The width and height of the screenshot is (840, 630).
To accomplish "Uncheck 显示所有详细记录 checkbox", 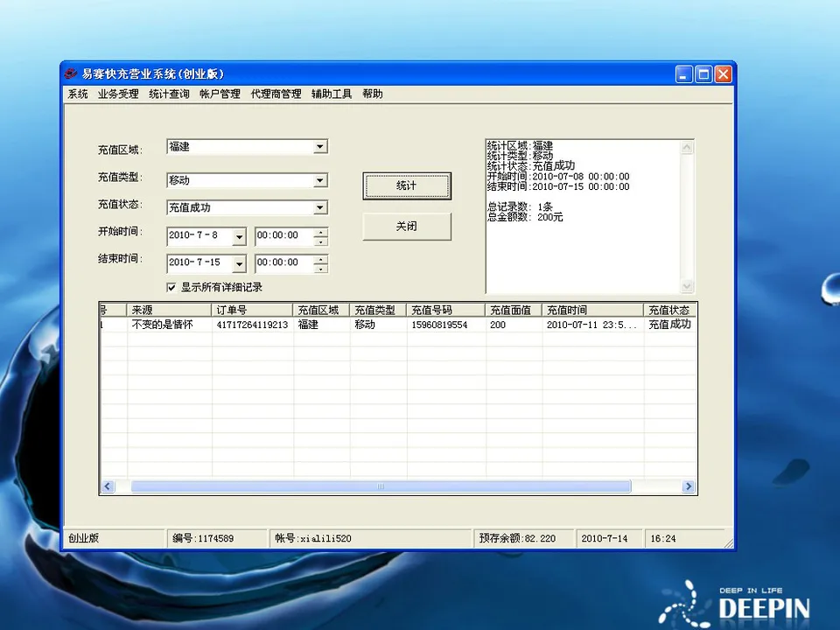I will point(171,287).
